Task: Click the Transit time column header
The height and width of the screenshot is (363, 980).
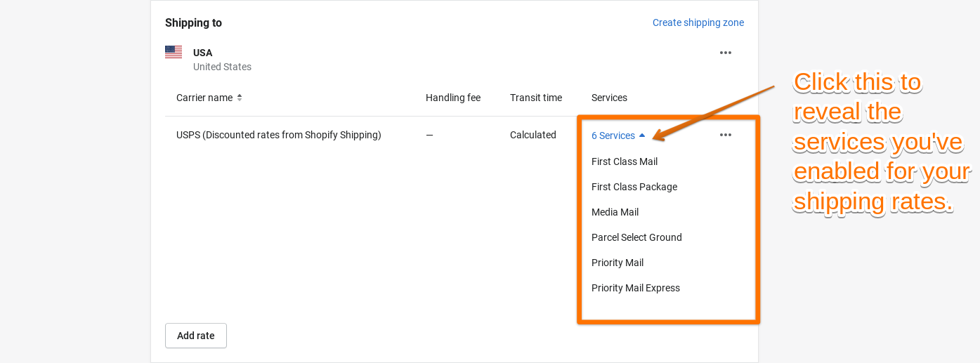Action: (x=535, y=98)
